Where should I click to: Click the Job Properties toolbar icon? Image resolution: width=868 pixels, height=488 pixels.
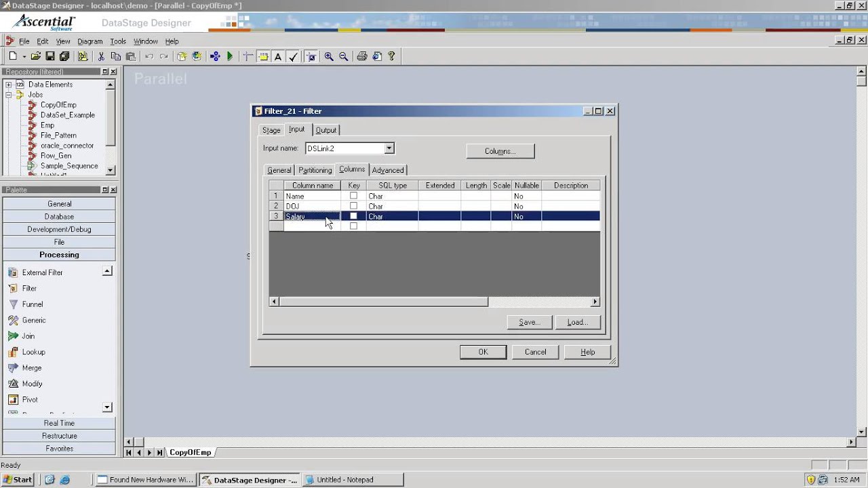pos(83,57)
